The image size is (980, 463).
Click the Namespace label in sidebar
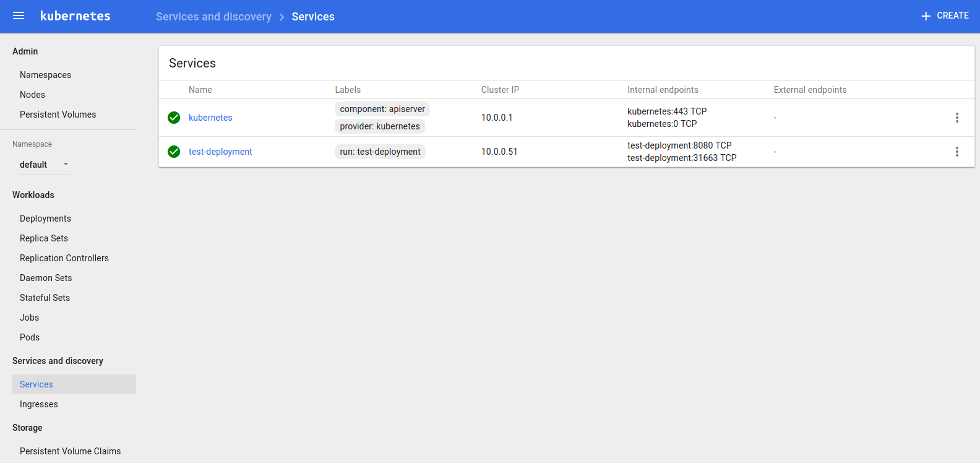click(32, 144)
